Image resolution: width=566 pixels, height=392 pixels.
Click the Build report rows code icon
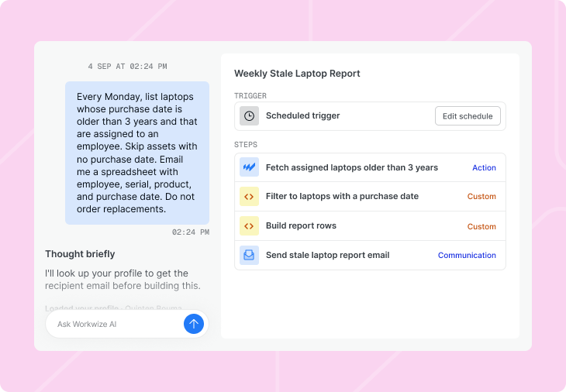pyautogui.click(x=249, y=225)
